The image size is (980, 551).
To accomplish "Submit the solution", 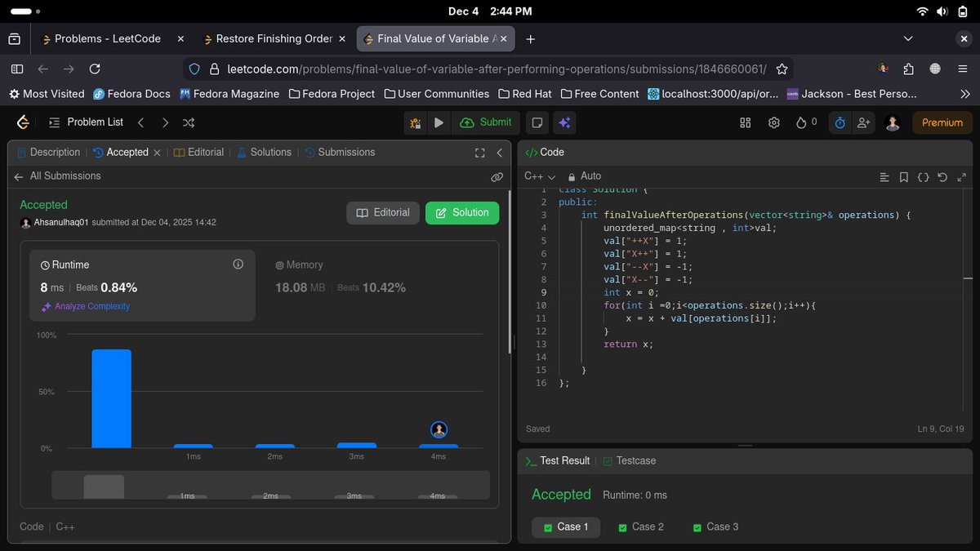I will click(x=487, y=122).
